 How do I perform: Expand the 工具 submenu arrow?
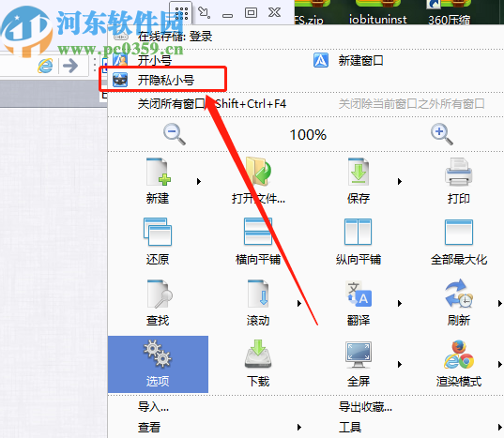coord(500,427)
